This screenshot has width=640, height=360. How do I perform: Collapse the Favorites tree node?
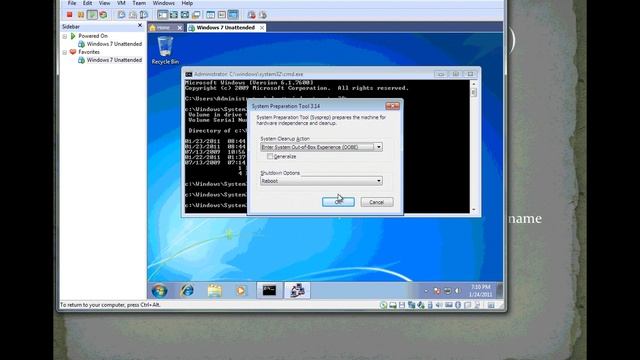click(65, 52)
